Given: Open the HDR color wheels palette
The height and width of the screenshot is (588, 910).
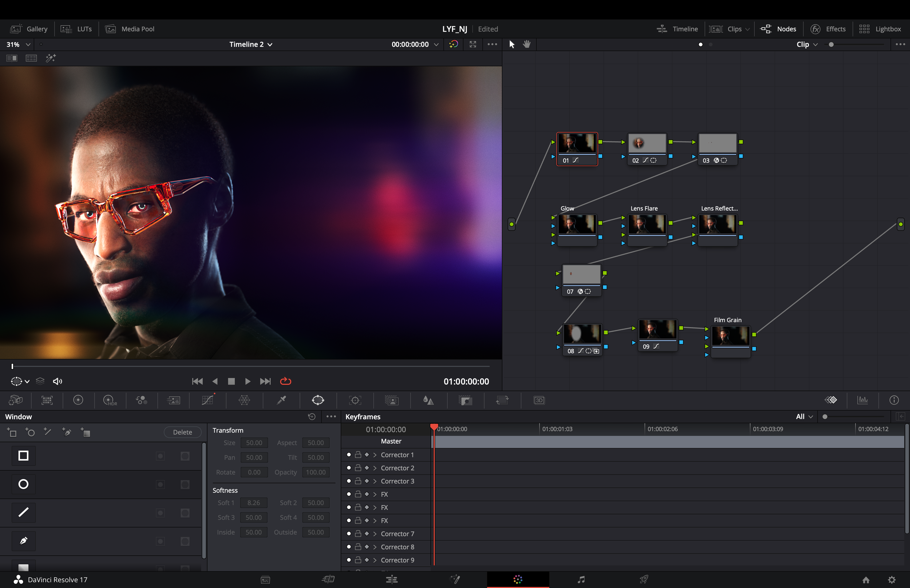Looking at the screenshot, I should click(x=110, y=400).
